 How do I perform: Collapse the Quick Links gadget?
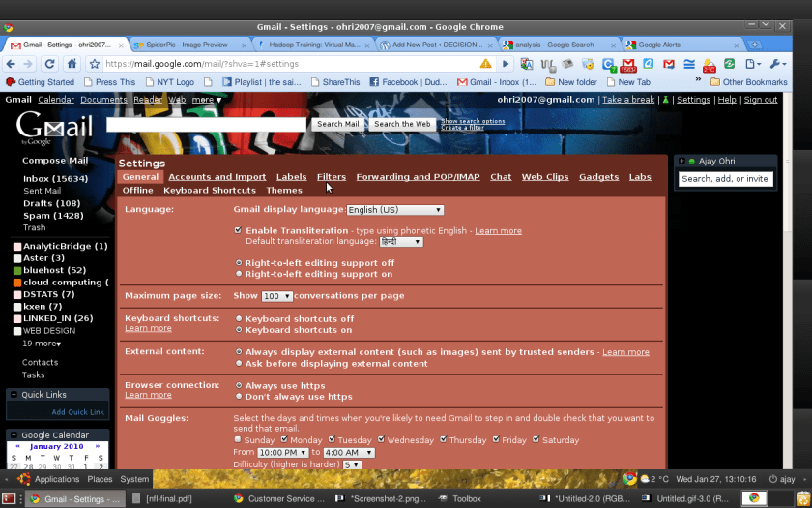click(x=14, y=395)
